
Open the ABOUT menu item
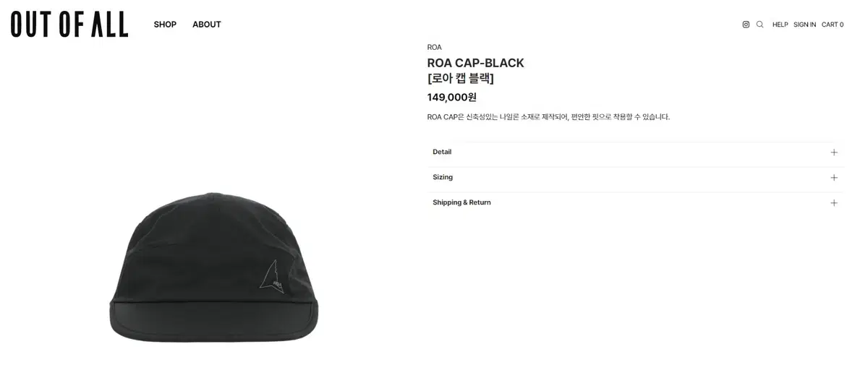click(x=207, y=25)
